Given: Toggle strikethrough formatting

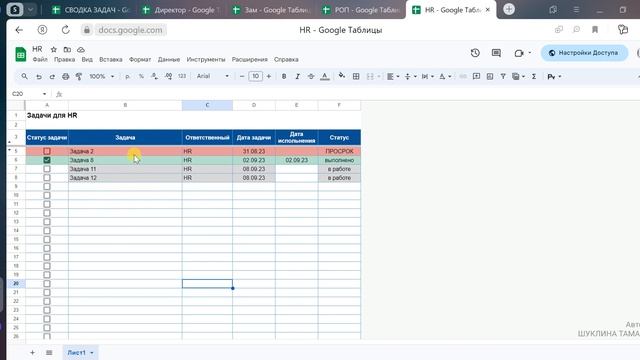Looking at the screenshot, I should coord(311,76).
